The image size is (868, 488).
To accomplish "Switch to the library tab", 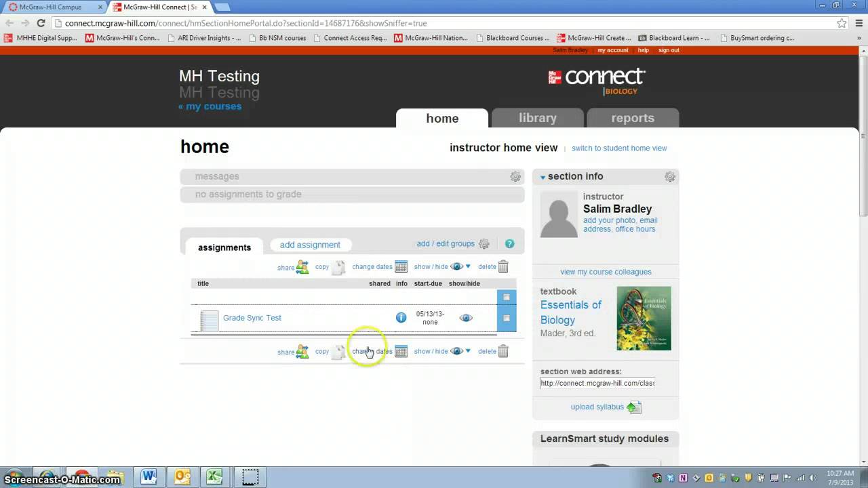I will tap(538, 118).
